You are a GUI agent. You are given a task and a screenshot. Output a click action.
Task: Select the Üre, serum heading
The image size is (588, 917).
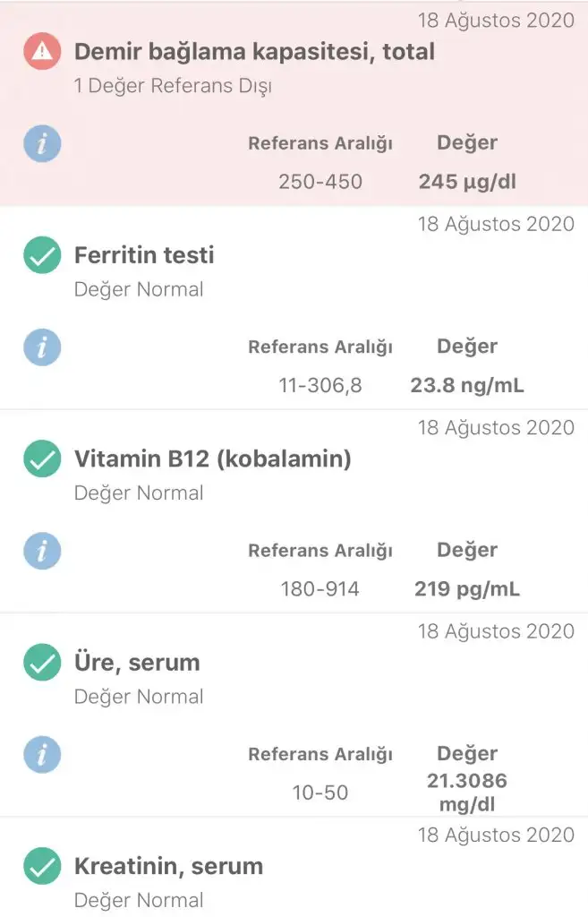point(137,663)
